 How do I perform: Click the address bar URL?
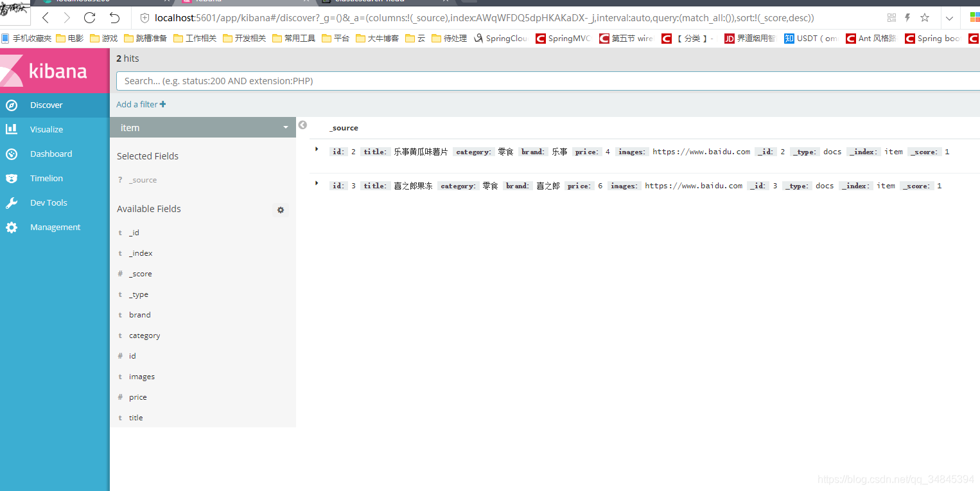484,18
